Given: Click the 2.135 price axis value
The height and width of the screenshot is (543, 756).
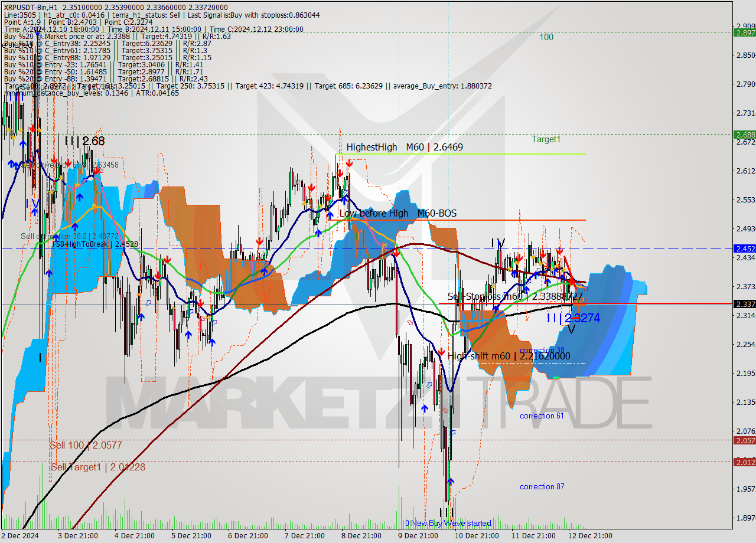Looking at the screenshot, I should pos(745,403).
